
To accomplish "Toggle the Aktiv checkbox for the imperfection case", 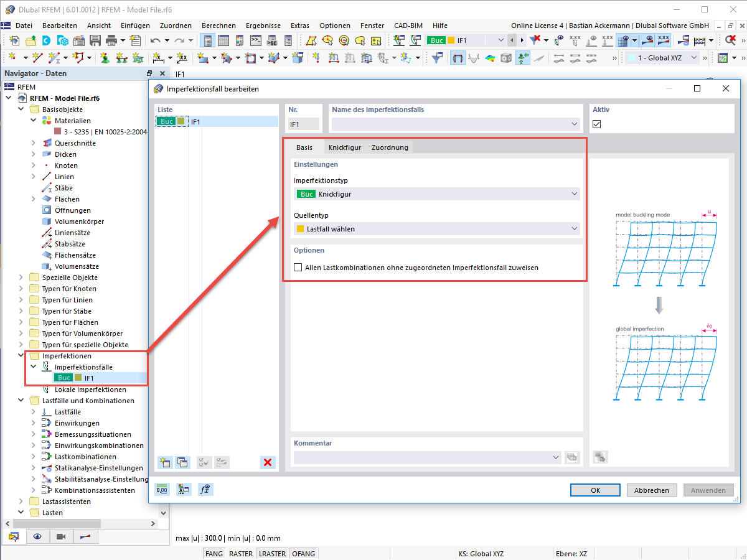I will point(596,124).
